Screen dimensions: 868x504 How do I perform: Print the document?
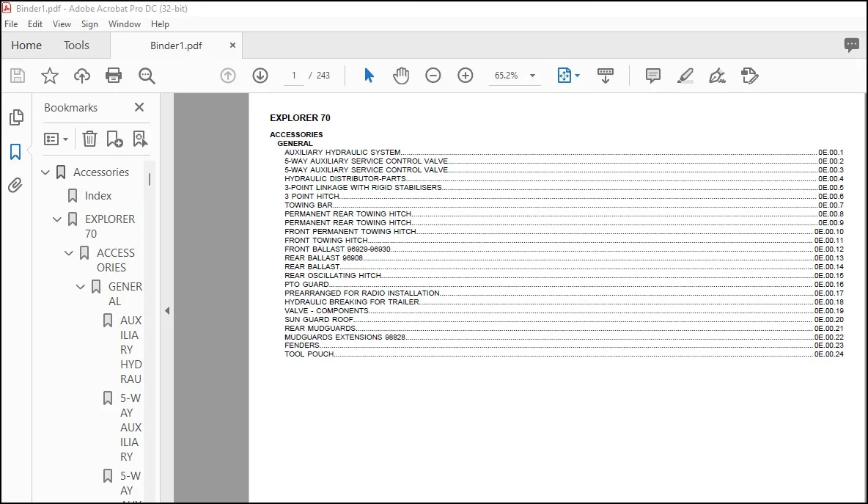(114, 76)
